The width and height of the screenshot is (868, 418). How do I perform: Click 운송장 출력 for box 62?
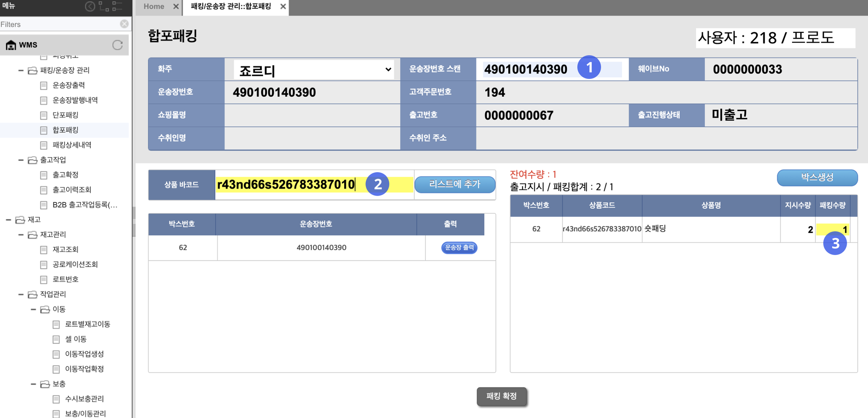(x=459, y=248)
